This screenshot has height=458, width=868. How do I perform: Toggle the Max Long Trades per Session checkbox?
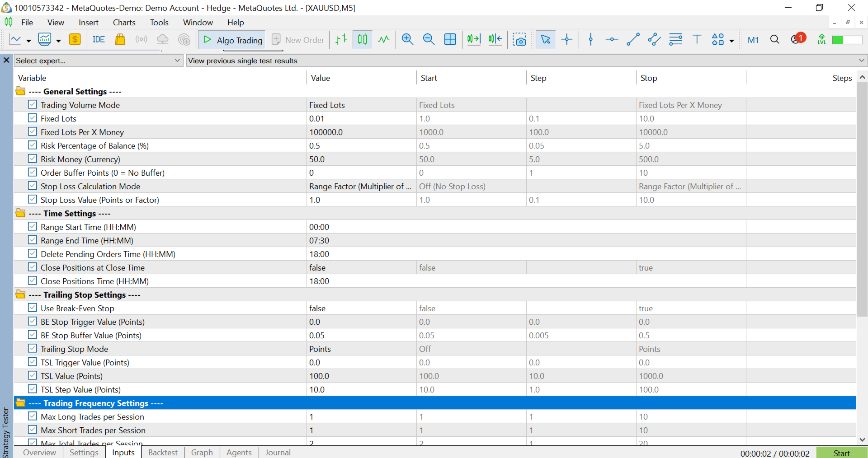pyautogui.click(x=33, y=416)
